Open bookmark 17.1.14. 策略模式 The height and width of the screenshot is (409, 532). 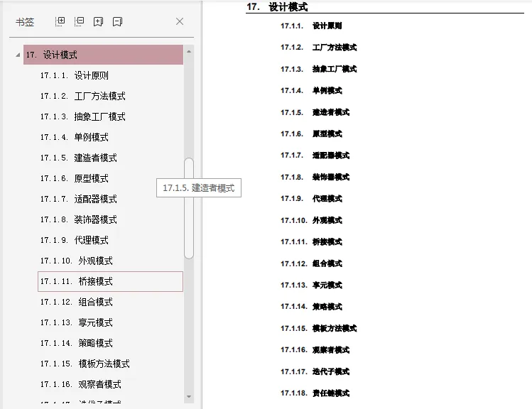(x=76, y=343)
